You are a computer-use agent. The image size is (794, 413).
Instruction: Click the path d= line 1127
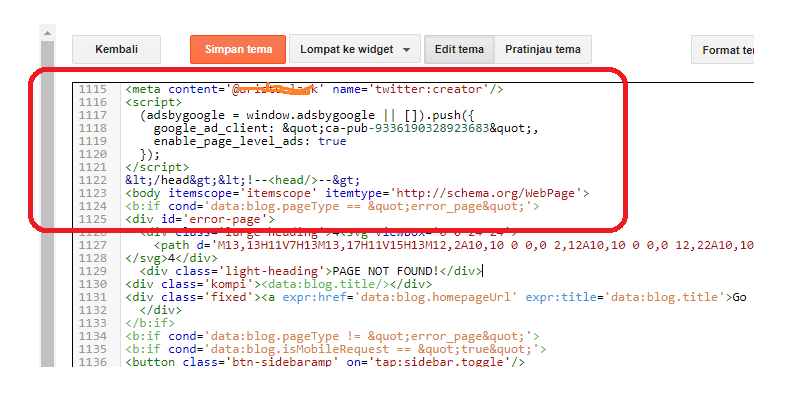pos(454,245)
